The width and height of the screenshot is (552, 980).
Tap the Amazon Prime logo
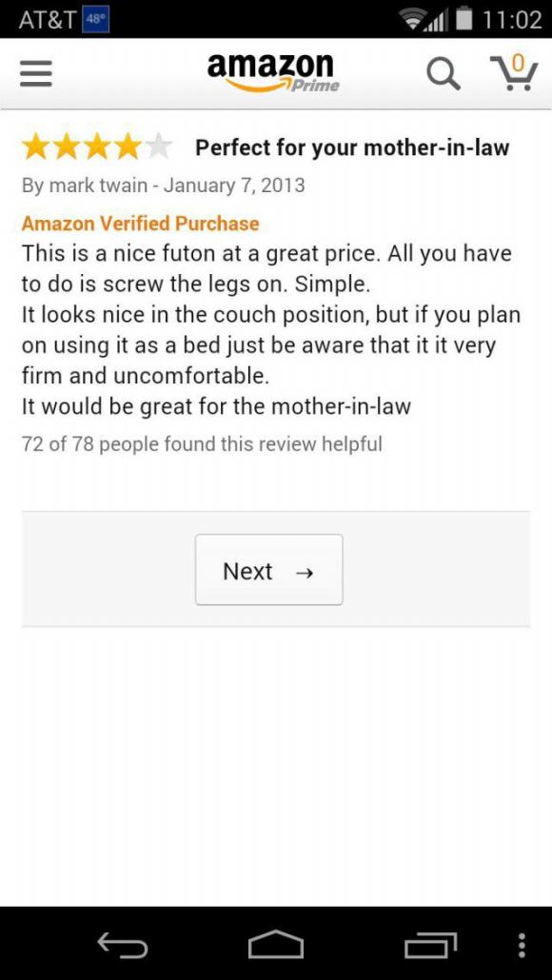pos(273,72)
